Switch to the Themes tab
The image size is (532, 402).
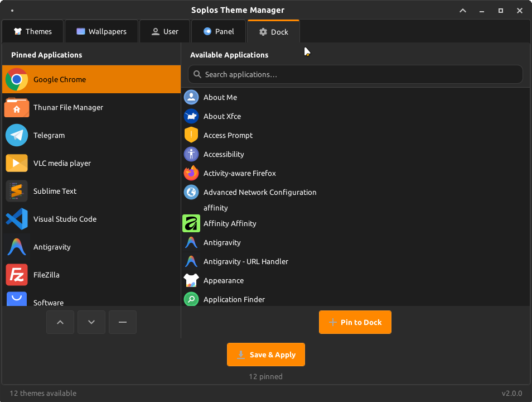33,32
